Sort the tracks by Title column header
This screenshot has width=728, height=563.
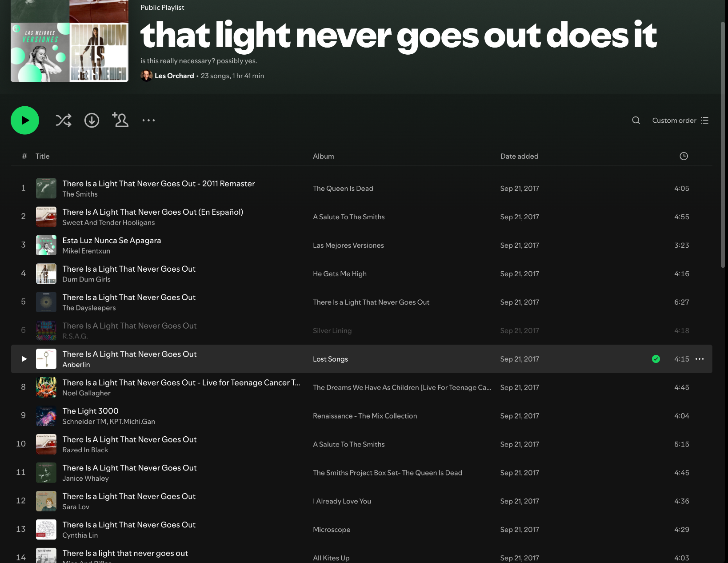(43, 156)
